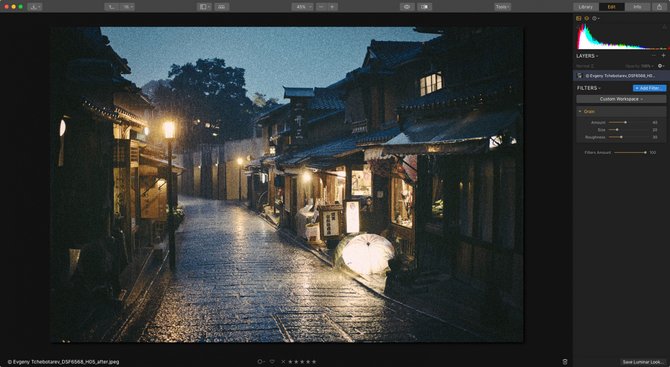This screenshot has height=367, width=670.
Task: Click the quick preview eye icon
Action: click(x=407, y=7)
